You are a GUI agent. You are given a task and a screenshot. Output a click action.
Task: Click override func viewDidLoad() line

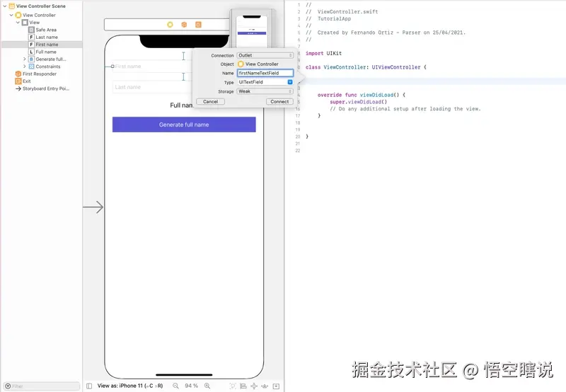[362, 95]
